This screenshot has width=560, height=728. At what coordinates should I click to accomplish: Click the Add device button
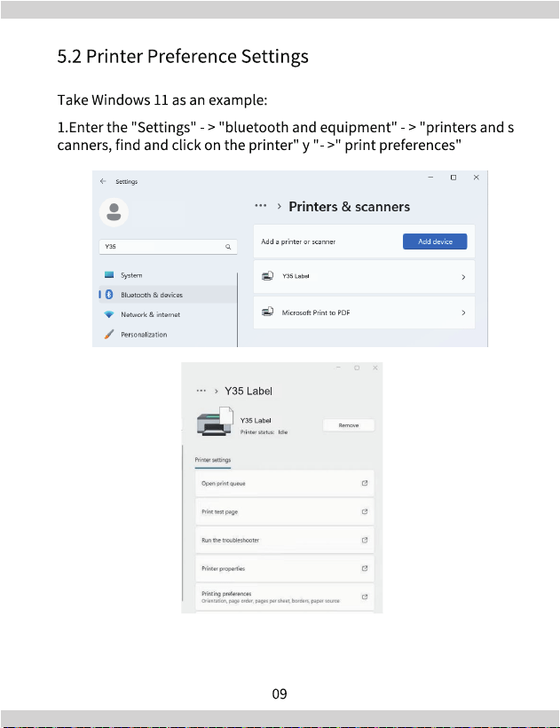pos(435,241)
